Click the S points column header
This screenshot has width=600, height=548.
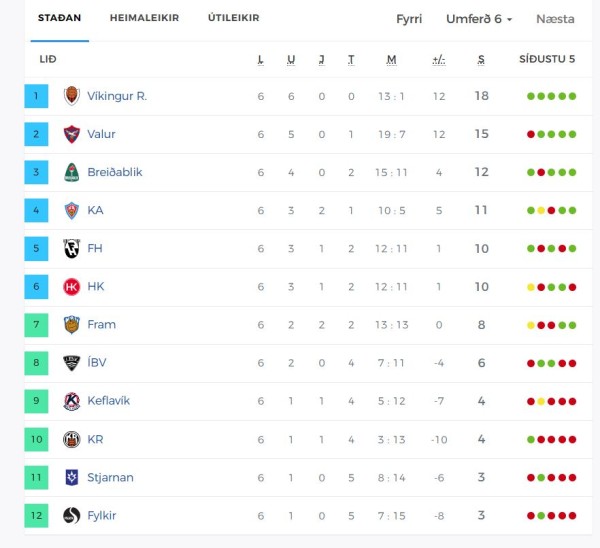pos(481,59)
